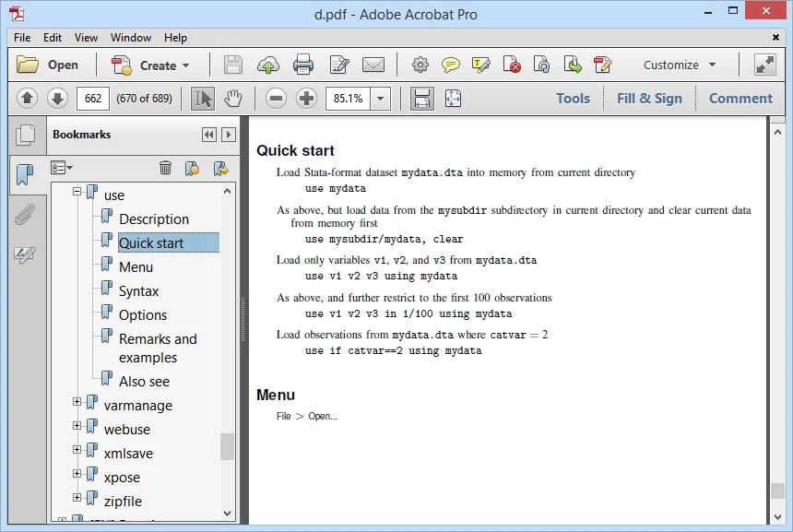This screenshot has height=532, width=793.
Task: Select the Menu bookmark
Action: (x=136, y=267)
